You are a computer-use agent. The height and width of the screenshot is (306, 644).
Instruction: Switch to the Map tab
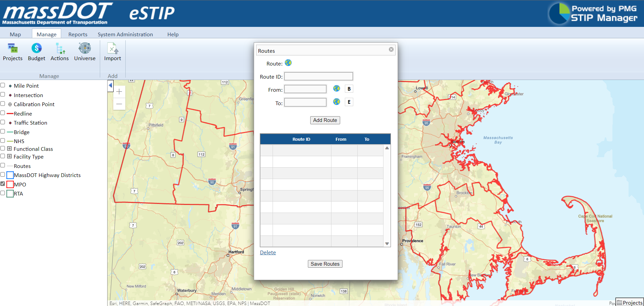(x=15, y=34)
